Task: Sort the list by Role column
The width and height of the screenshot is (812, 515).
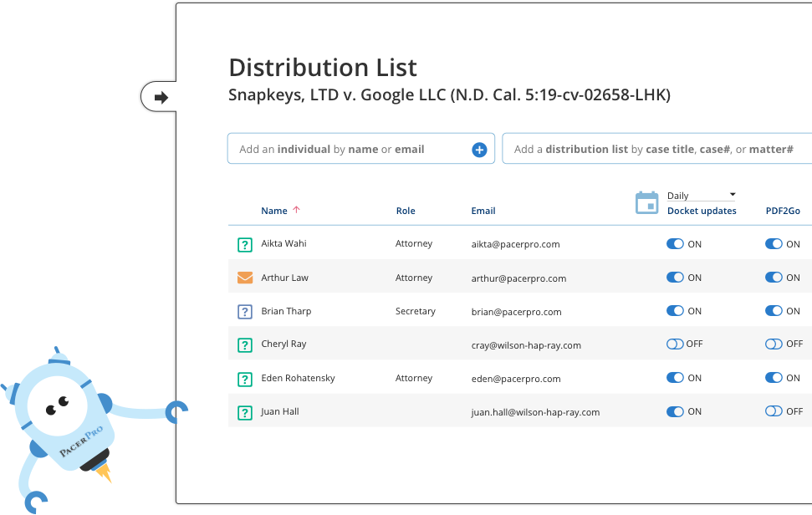Action: (406, 211)
